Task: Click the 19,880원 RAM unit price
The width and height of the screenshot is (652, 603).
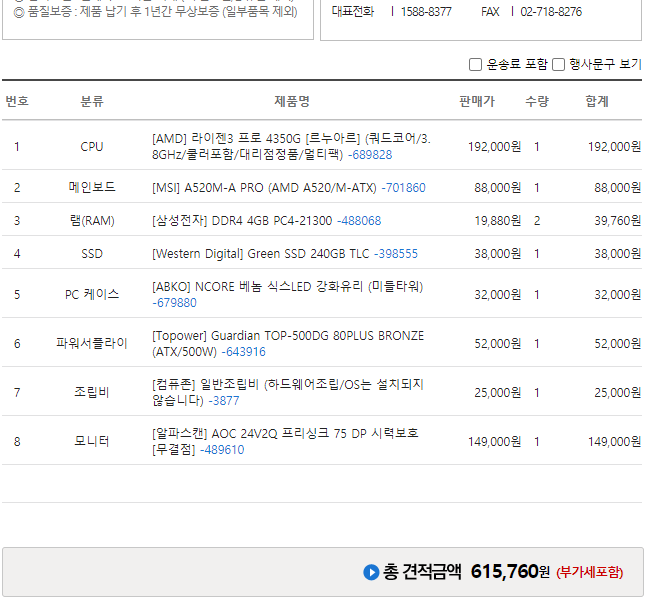Action: (498, 221)
